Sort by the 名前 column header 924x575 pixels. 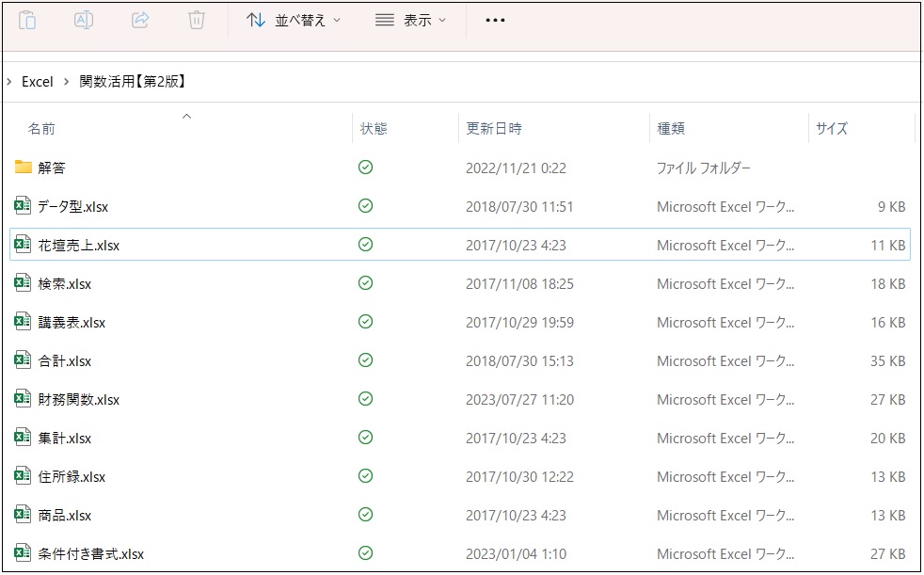tap(41, 128)
